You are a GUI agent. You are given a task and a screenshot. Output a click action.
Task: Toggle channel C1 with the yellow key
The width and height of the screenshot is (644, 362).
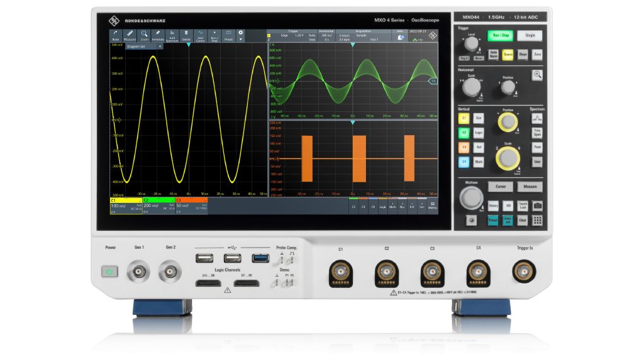click(464, 118)
